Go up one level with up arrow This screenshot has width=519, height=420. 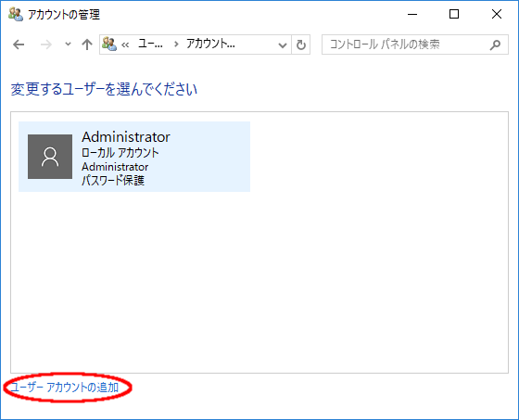tap(87, 45)
